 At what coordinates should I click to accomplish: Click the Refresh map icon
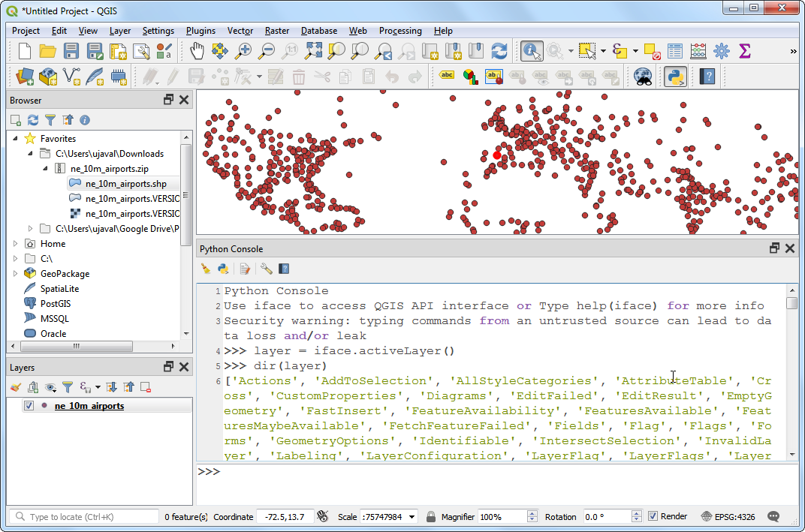(x=499, y=51)
